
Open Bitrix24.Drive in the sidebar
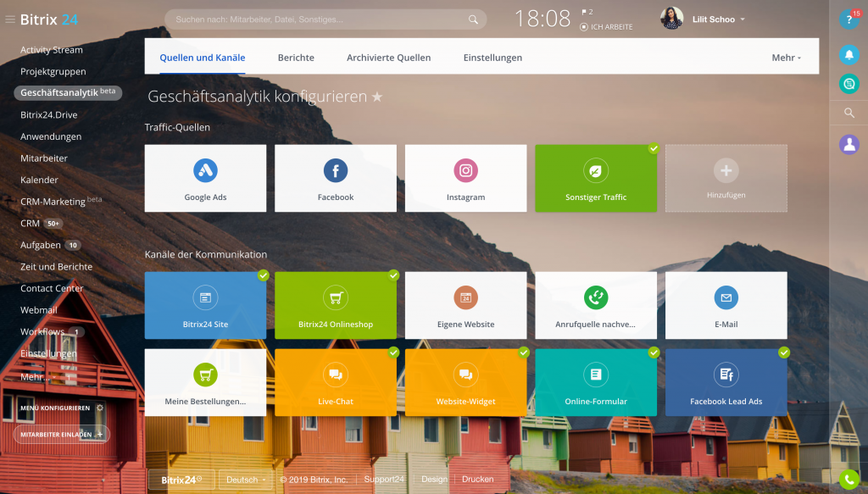pyautogui.click(x=48, y=114)
